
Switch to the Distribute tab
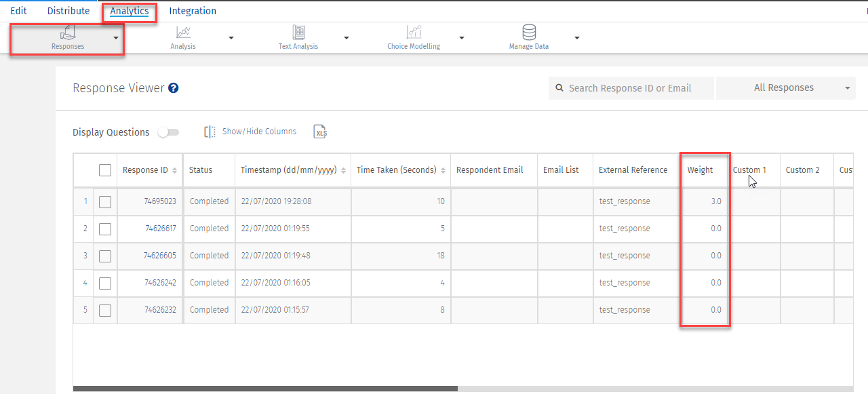pyautogui.click(x=68, y=11)
